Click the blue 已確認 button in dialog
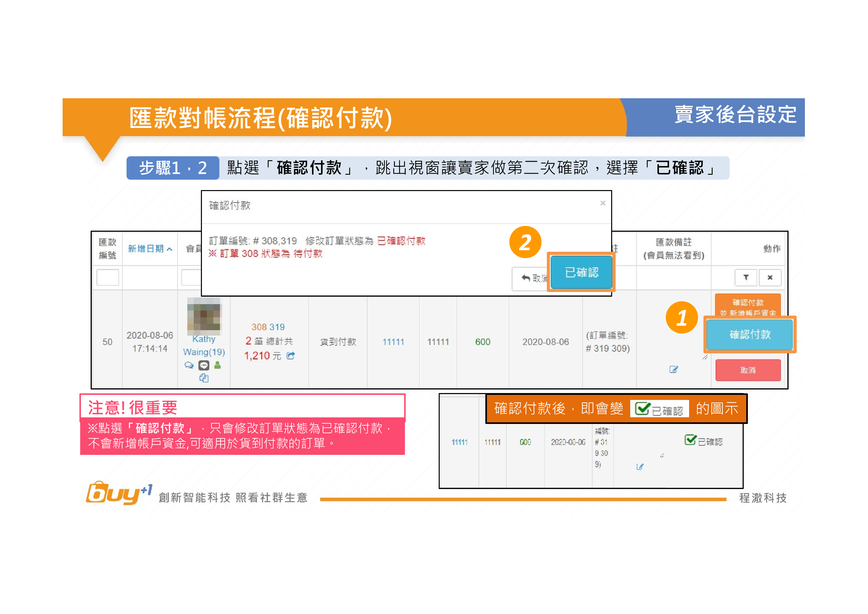This screenshot has width=868, height=614. [x=581, y=272]
